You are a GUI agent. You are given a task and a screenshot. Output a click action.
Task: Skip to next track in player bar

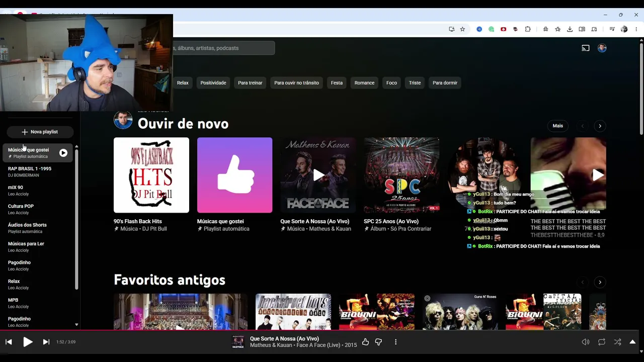(x=46, y=342)
